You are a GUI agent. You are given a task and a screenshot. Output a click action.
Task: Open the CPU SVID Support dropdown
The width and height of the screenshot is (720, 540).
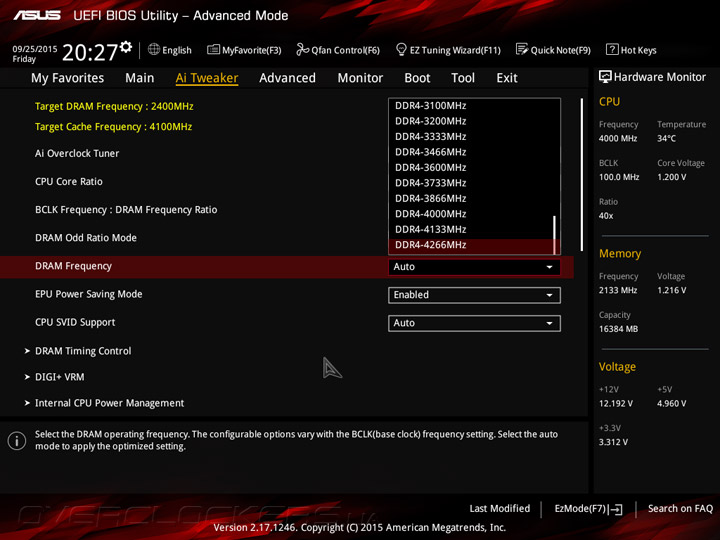474,323
